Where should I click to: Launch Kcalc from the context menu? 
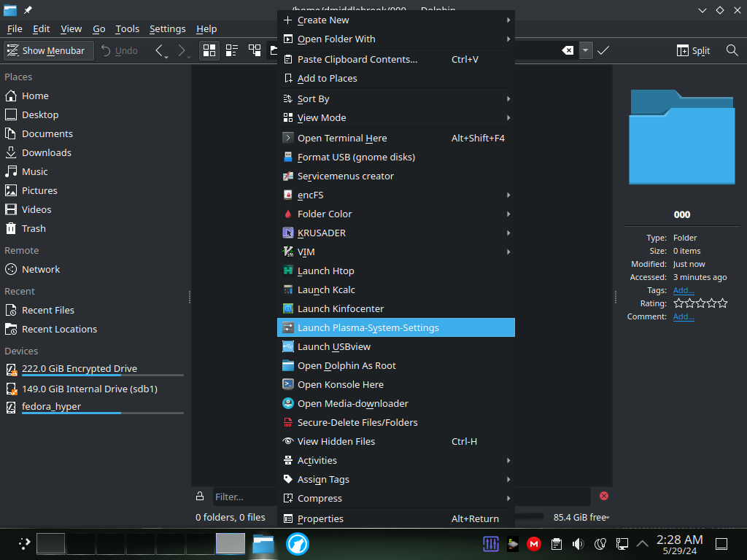tap(396, 290)
